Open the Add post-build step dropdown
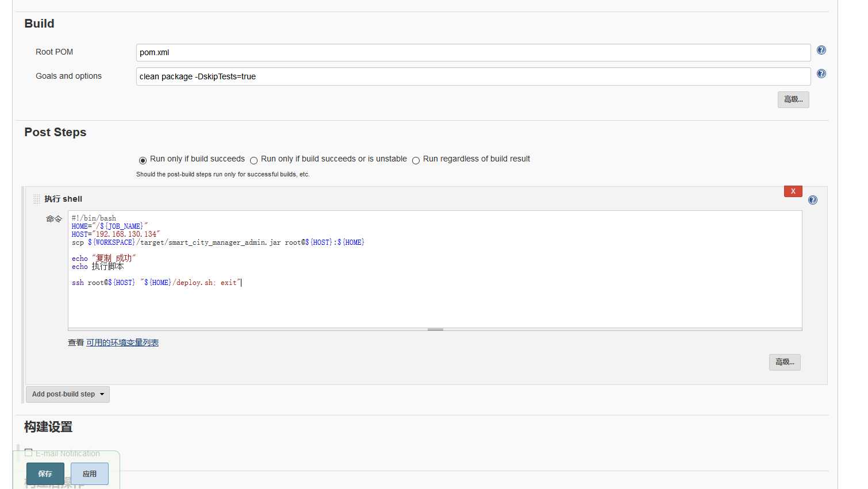Image resolution: width=868 pixels, height=489 pixels. [x=68, y=394]
